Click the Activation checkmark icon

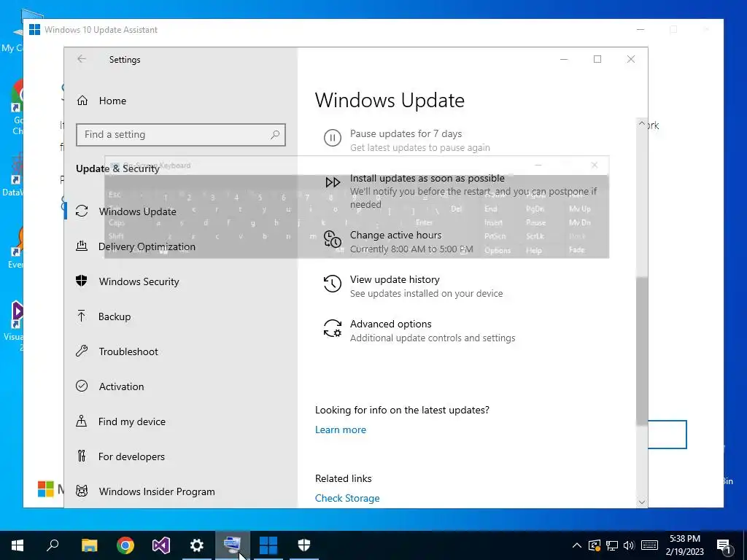click(x=82, y=386)
